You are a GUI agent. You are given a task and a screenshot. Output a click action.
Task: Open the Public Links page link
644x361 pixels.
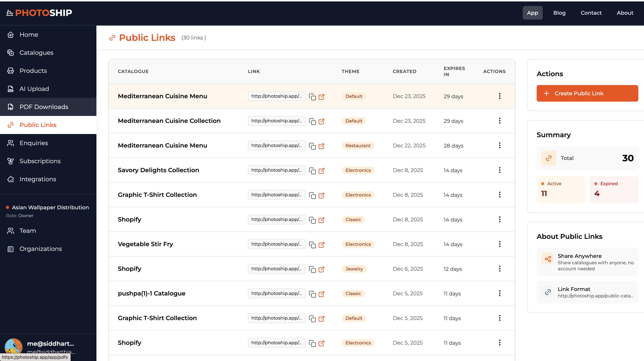click(x=38, y=125)
